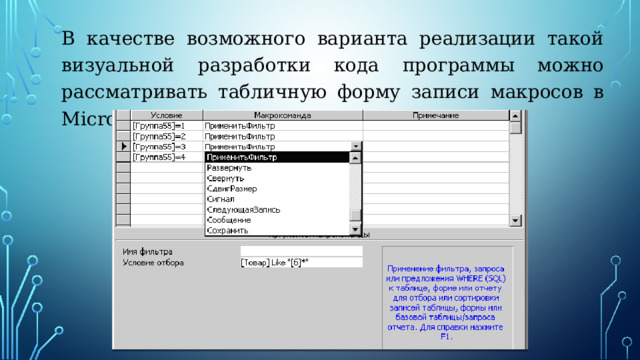Click the Имя фильтра label
Viewport: 640px width, 360px height.
point(147,252)
